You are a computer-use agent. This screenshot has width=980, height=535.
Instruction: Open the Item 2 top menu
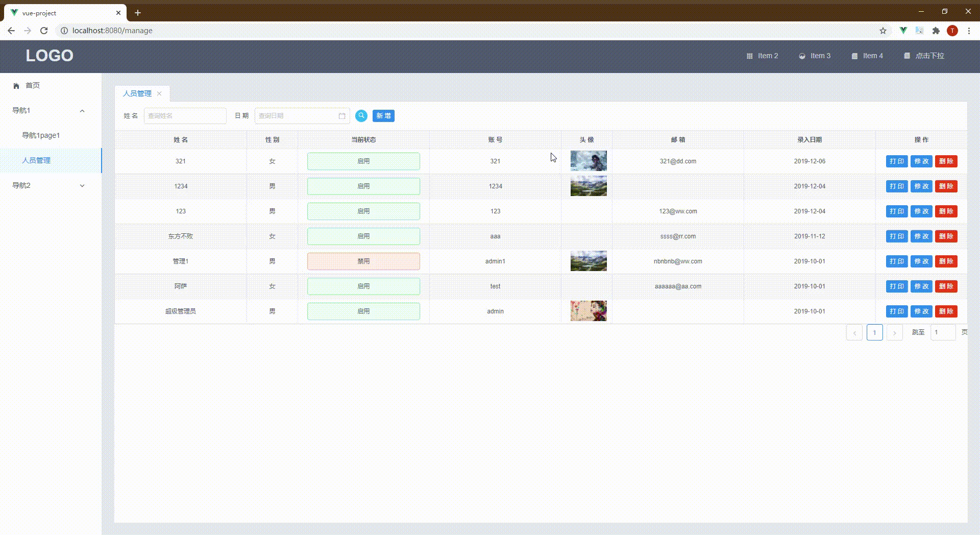tap(763, 56)
